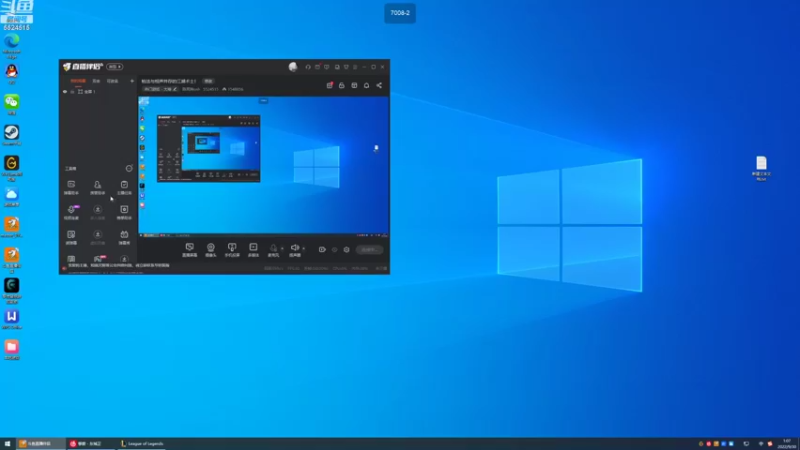Switch to League of Legends in the taskbar

coord(142,444)
